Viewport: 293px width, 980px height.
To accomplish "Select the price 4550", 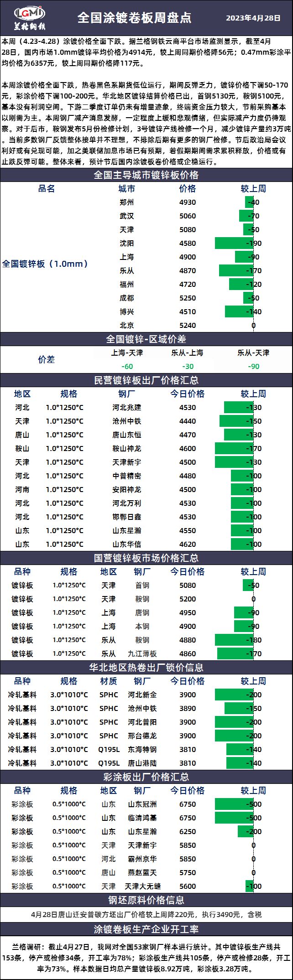I will [x=188, y=531].
